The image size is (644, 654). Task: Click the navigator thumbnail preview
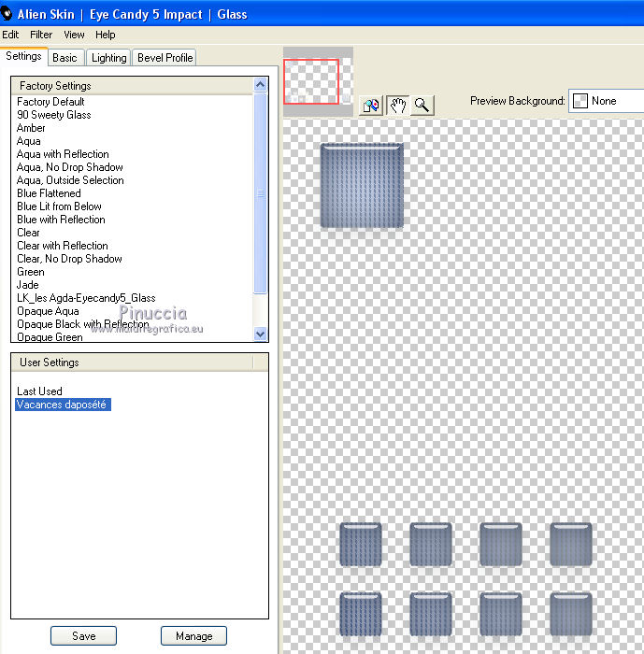click(318, 82)
